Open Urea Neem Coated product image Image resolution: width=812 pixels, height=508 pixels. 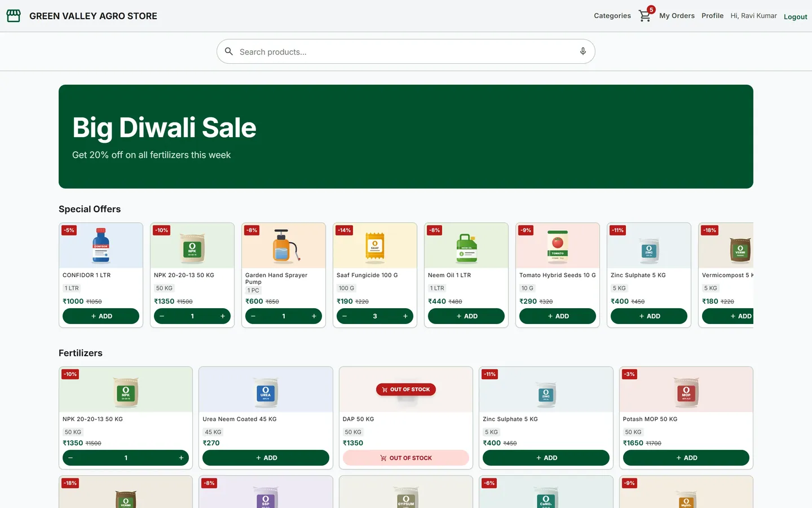(x=266, y=389)
